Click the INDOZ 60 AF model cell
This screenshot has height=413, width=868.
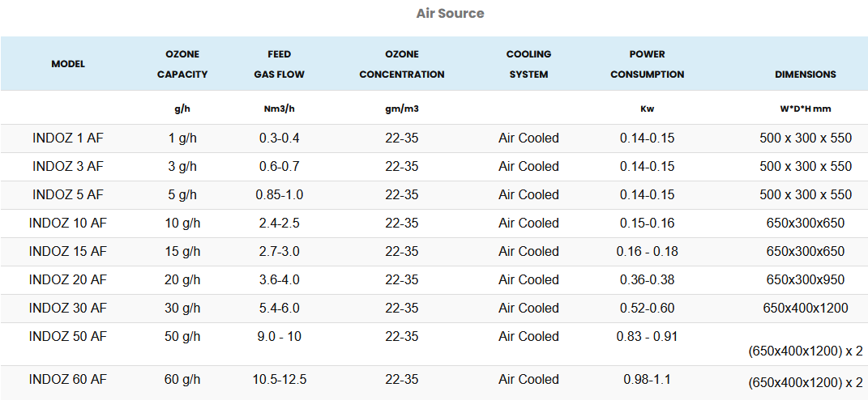(68, 380)
